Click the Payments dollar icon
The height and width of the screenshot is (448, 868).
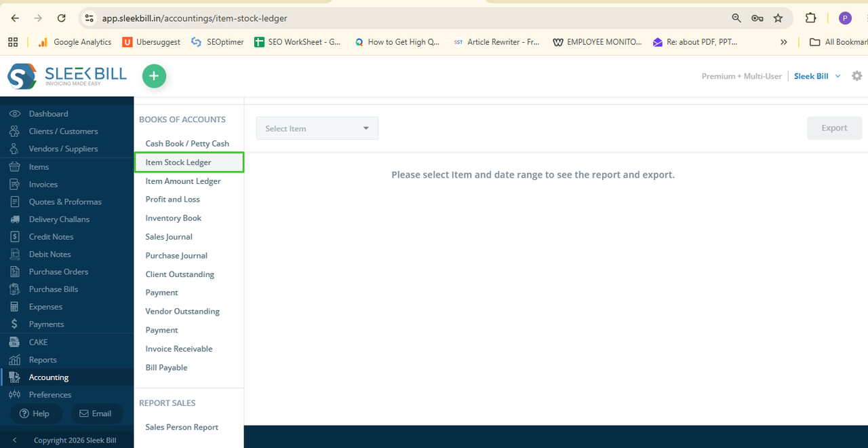click(15, 324)
